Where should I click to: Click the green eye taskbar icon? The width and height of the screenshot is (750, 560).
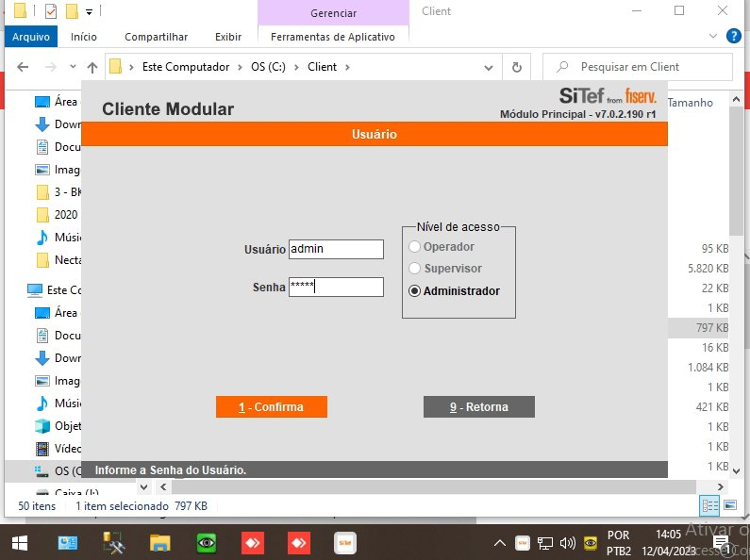207,543
